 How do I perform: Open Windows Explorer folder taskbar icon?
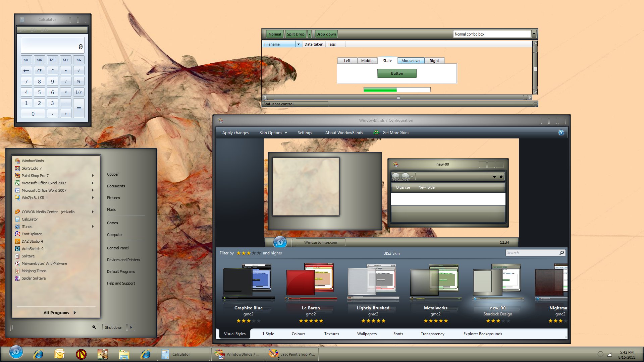click(124, 354)
